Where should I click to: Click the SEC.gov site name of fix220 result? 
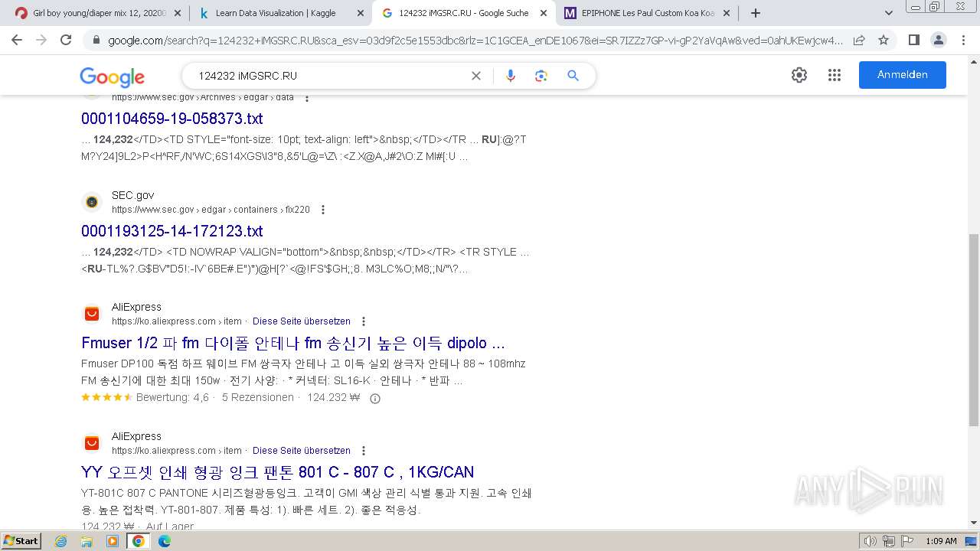[132, 195]
